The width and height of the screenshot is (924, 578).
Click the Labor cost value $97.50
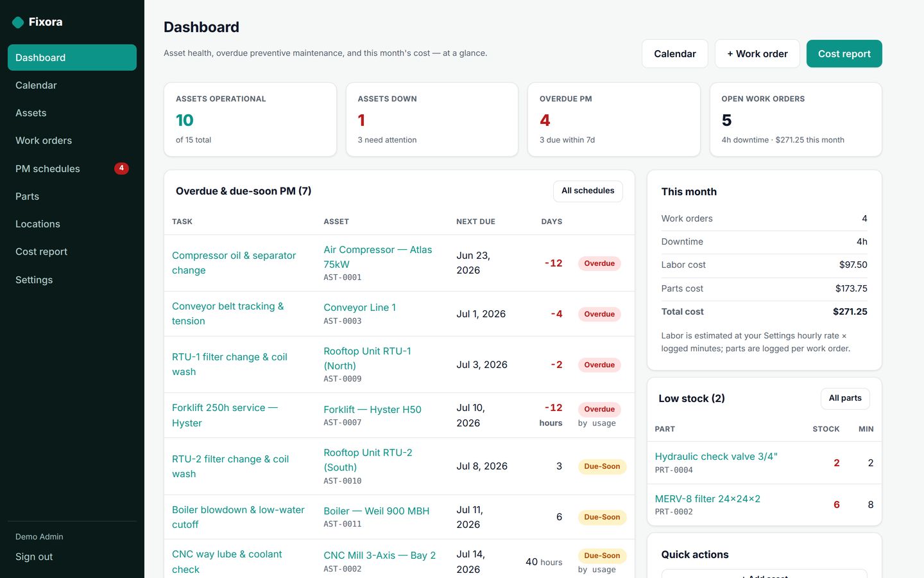[853, 265]
